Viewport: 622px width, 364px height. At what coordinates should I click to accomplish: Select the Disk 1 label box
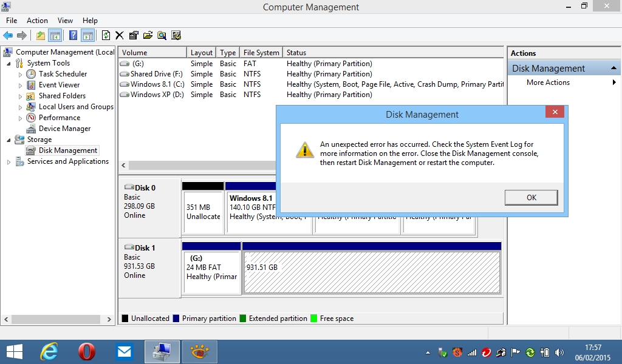[x=149, y=268]
